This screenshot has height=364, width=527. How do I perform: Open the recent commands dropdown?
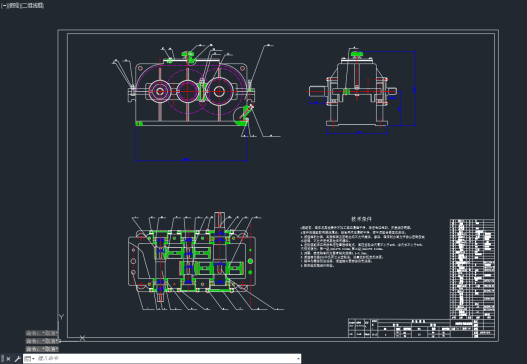point(30,359)
